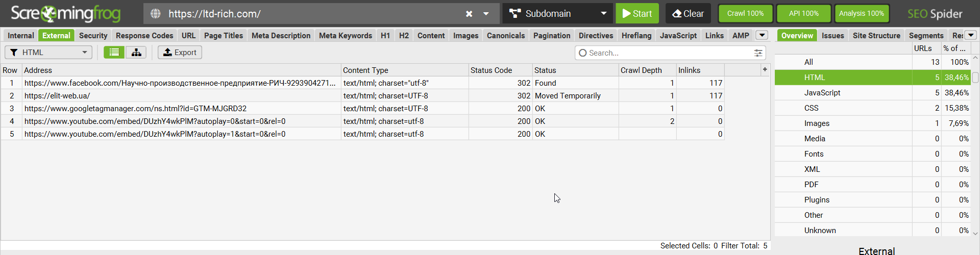Open the Meta Description tab
The width and height of the screenshot is (980, 255).
281,35
